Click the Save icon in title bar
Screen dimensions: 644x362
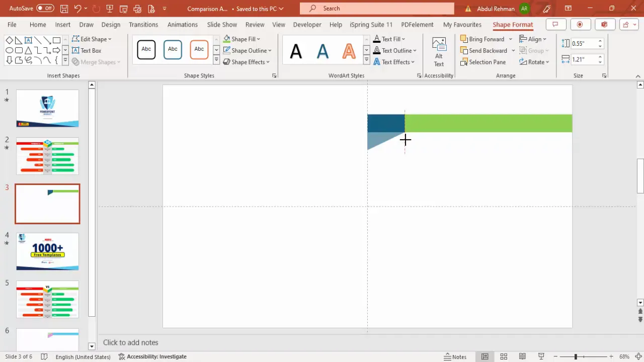(x=64, y=9)
